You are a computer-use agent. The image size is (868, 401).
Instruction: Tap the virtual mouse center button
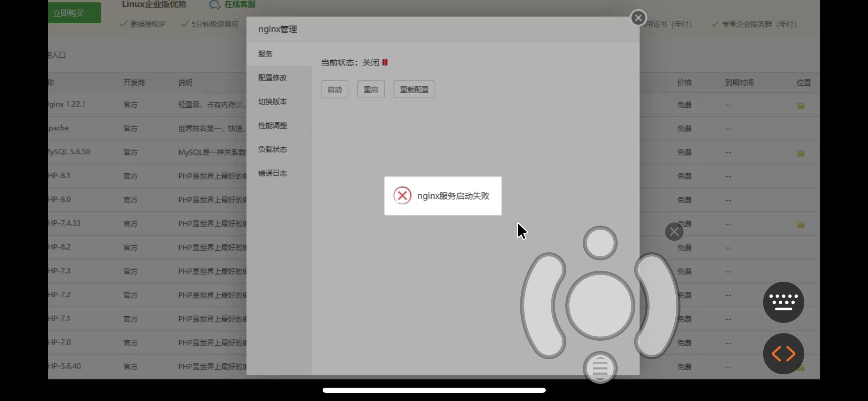click(x=600, y=306)
